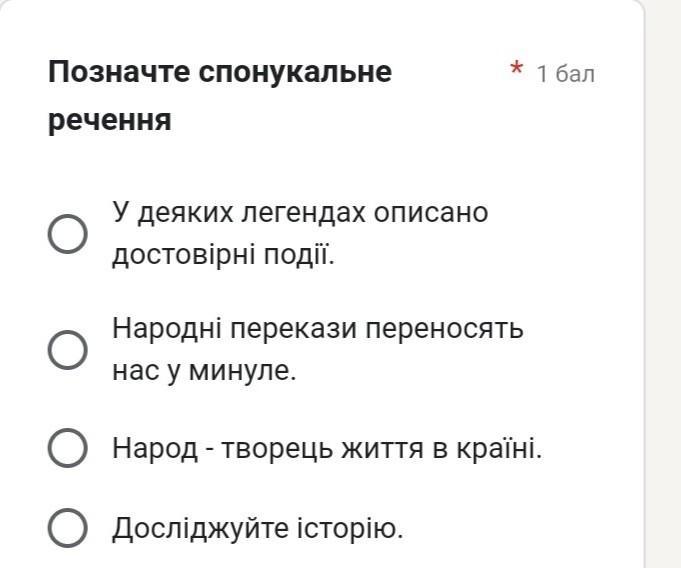This screenshot has width=681, height=568.
Task: Select the 'Досліджуйте історію.' radio button
Action: click(x=67, y=528)
